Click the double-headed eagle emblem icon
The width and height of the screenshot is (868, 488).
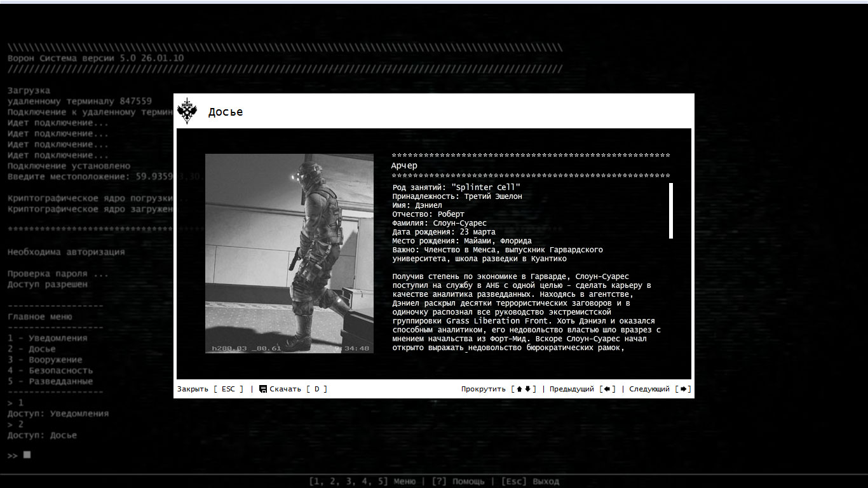[x=187, y=111]
